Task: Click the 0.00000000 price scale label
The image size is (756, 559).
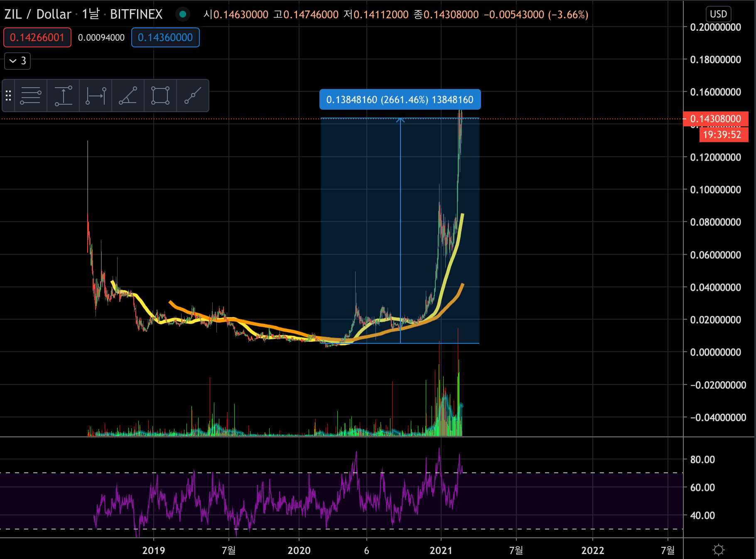Action: click(716, 352)
